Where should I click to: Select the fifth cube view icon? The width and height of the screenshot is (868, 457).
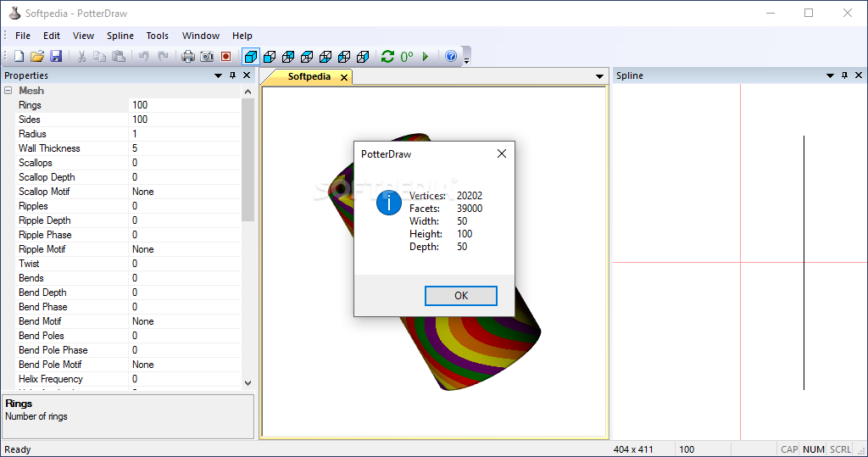pos(325,56)
